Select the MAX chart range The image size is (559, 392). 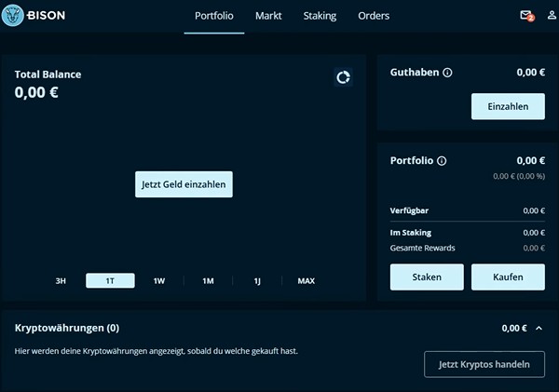pyautogui.click(x=307, y=281)
